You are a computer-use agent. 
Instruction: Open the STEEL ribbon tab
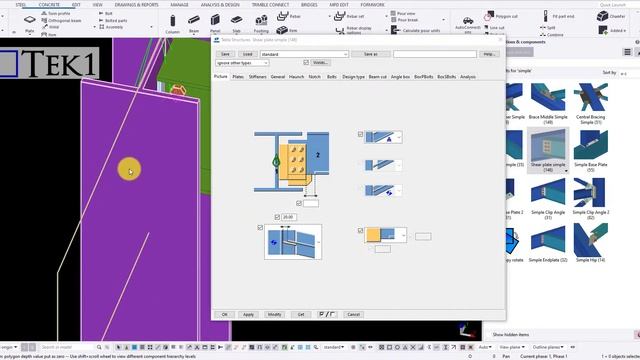click(x=20, y=5)
